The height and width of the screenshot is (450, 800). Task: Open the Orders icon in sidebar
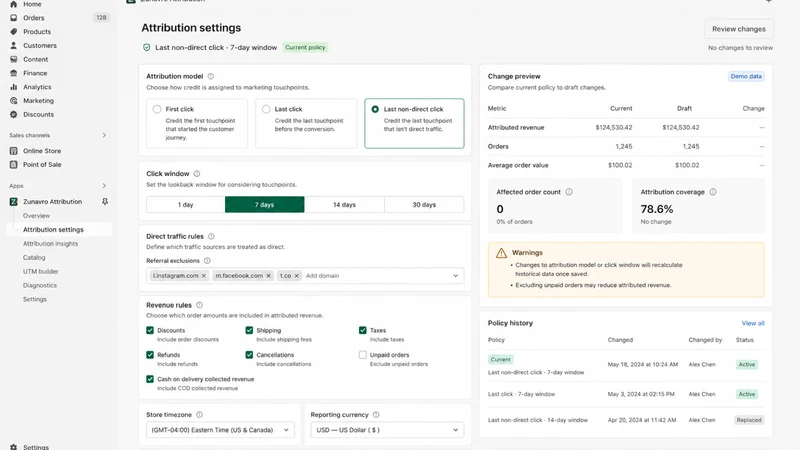(x=14, y=18)
